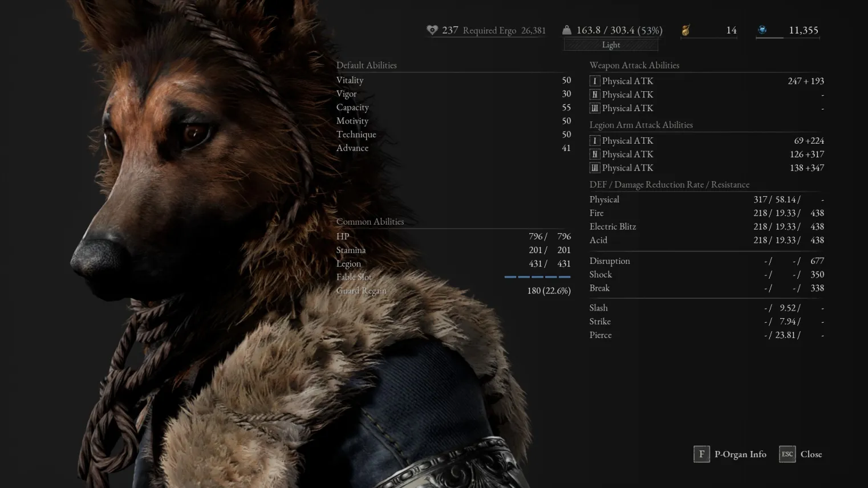This screenshot has height=488, width=868.
Task: Select numeral I icon under Weapon Attack Abilities
Action: coord(595,81)
